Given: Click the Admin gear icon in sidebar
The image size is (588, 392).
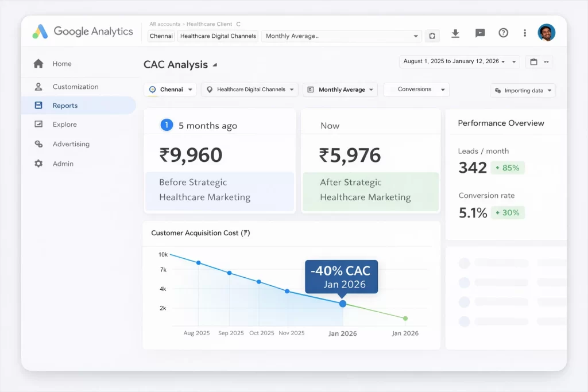Looking at the screenshot, I should pos(38,164).
